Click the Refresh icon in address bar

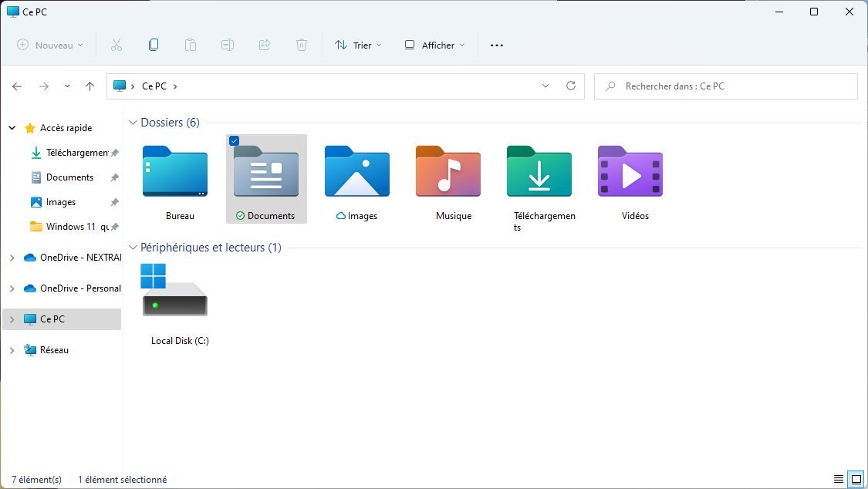pyautogui.click(x=571, y=86)
